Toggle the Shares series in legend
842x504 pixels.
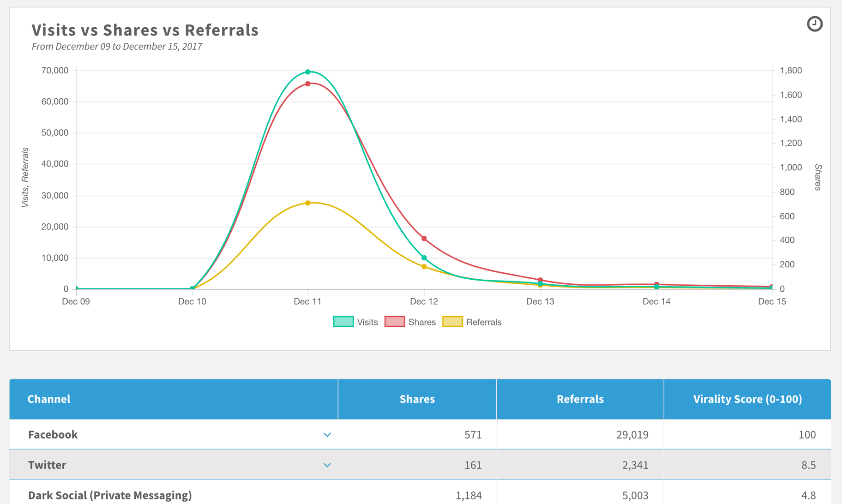click(410, 322)
